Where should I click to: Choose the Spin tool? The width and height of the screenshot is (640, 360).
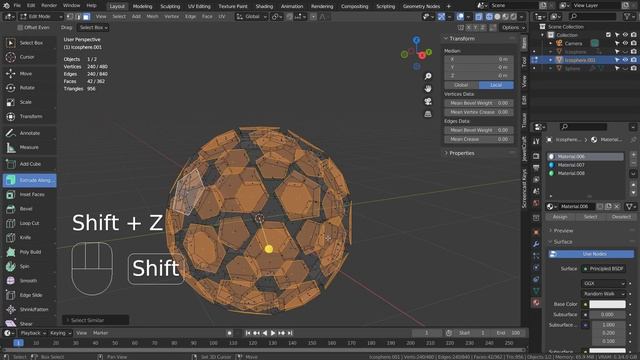click(x=29, y=267)
